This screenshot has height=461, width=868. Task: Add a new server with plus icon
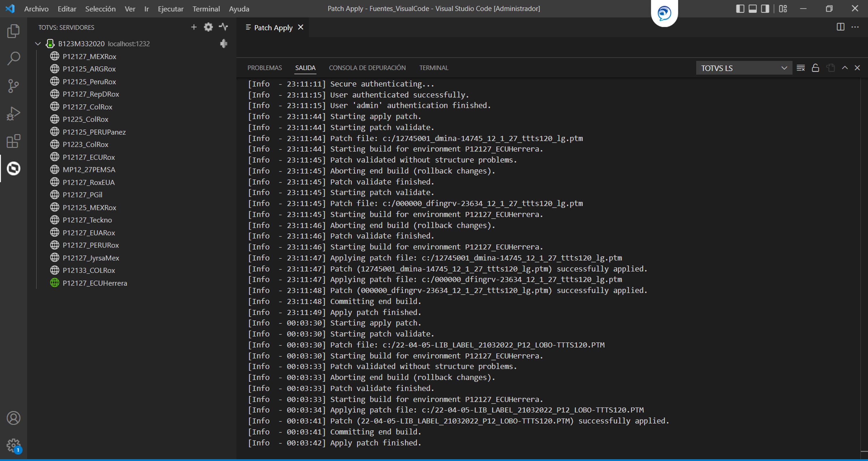(194, 27)
